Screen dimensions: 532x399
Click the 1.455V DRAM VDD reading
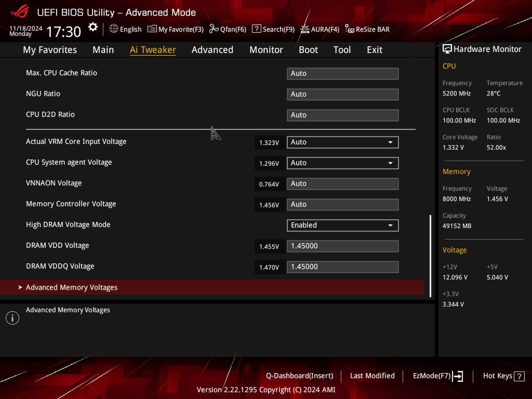click(x=269, y=246)
